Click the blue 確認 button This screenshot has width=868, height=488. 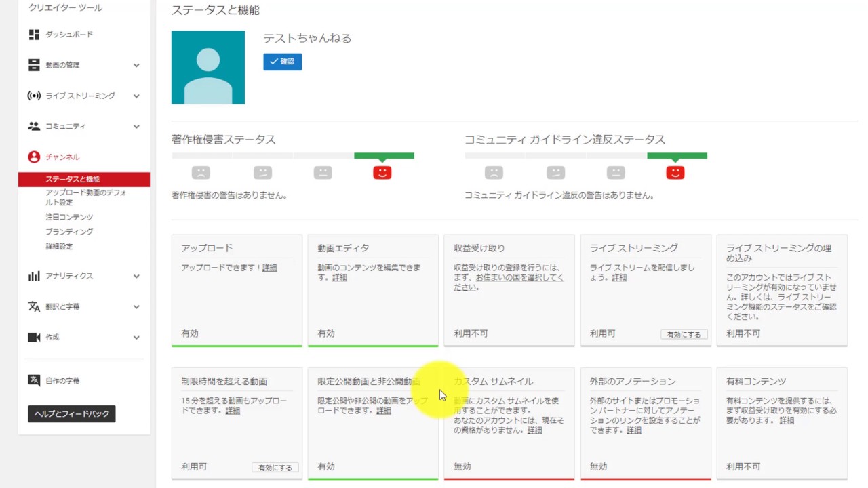[283, 62]
